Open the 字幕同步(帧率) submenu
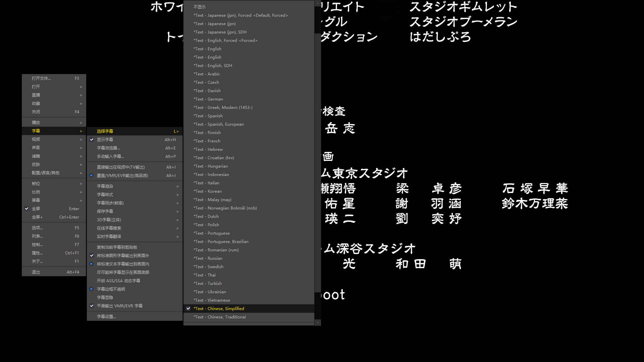Viewport: 644px width, 362px height. point(135,203)
